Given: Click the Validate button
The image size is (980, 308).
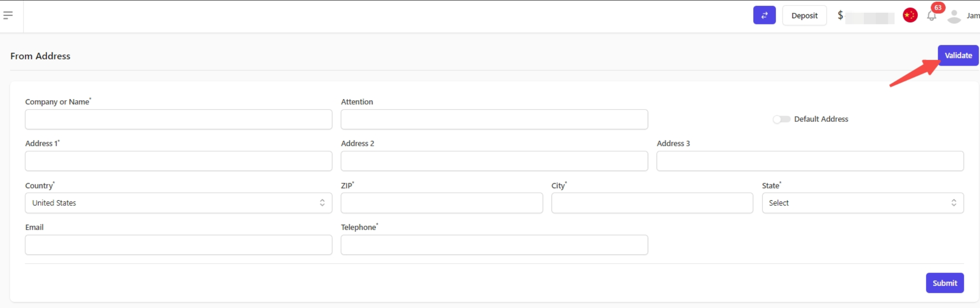Looking at the screenshot, I should (958, 55).
